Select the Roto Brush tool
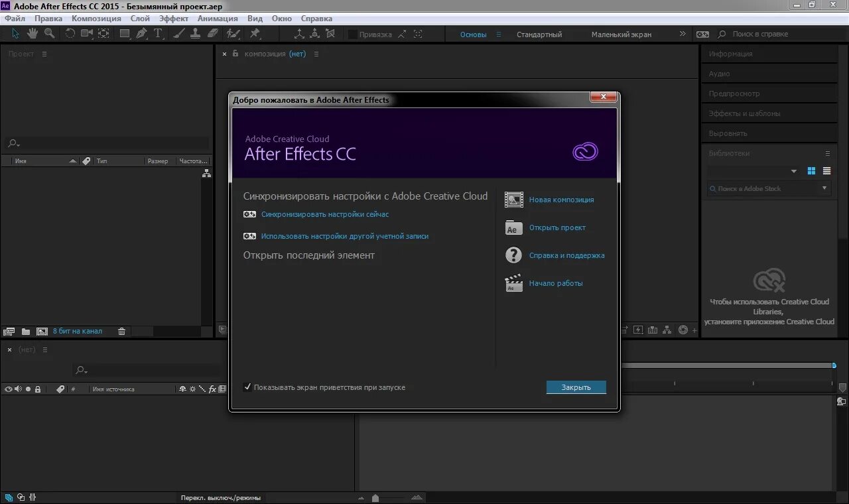 (x=233, y=34)
